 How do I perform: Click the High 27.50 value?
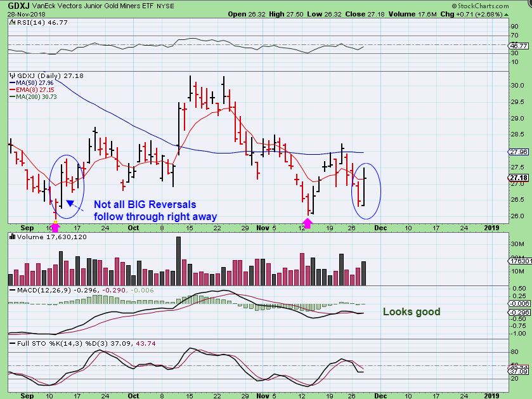coord(286,14)
